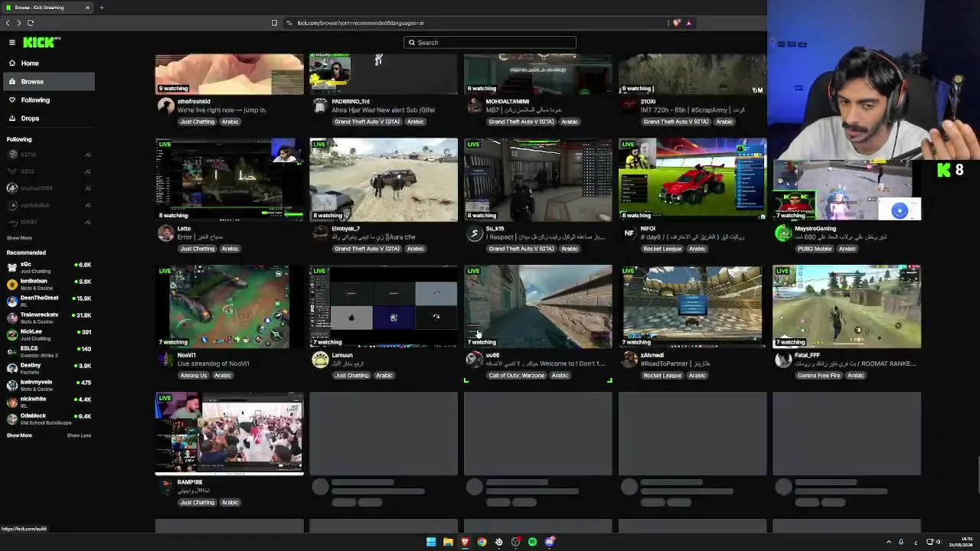Focus the Kick search box
The width and height of the screenshot is (980, 551).
[490, 43]
